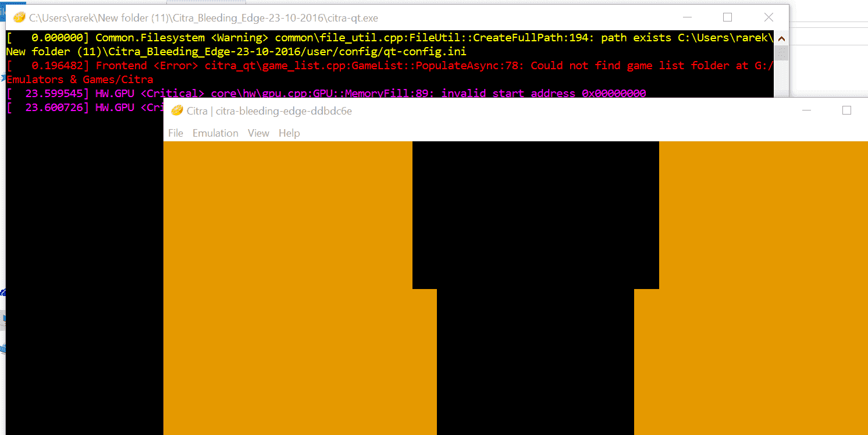Maximize the citra-qt.exe console window
This screenshot has height=435, width=868.
[727, 17]
